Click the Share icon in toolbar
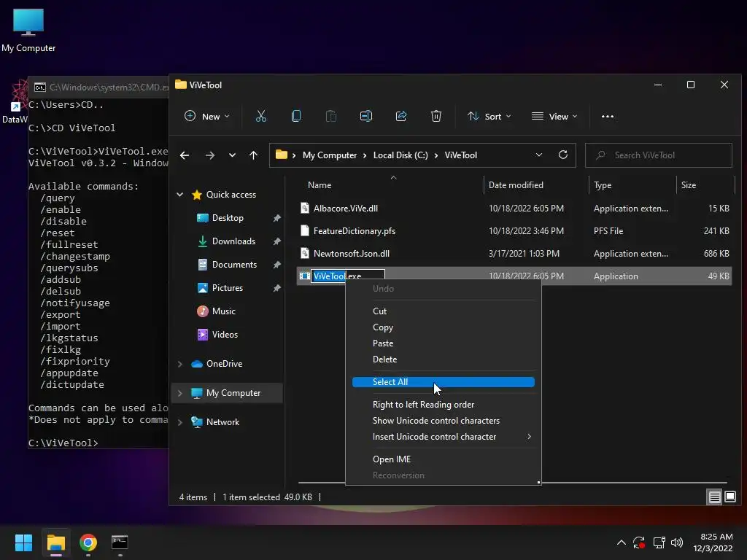Viewport: 747px width, 560px height. pyautogui.click(x=401, y=116)
